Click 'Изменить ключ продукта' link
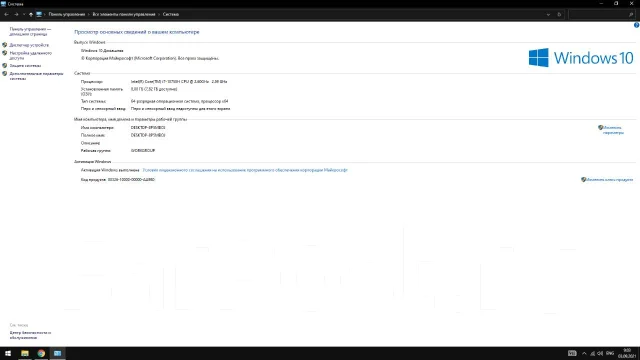 pyautogui.click(x=609, y=180)
